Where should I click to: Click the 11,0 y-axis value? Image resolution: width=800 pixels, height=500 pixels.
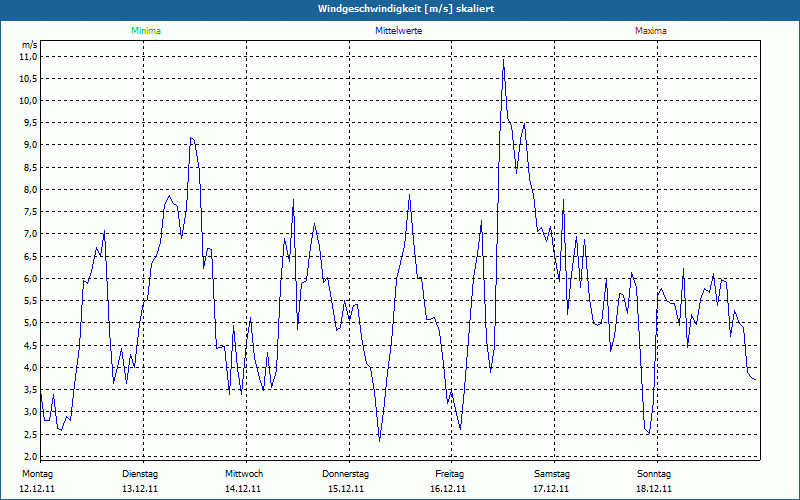(x=29, y=57)
